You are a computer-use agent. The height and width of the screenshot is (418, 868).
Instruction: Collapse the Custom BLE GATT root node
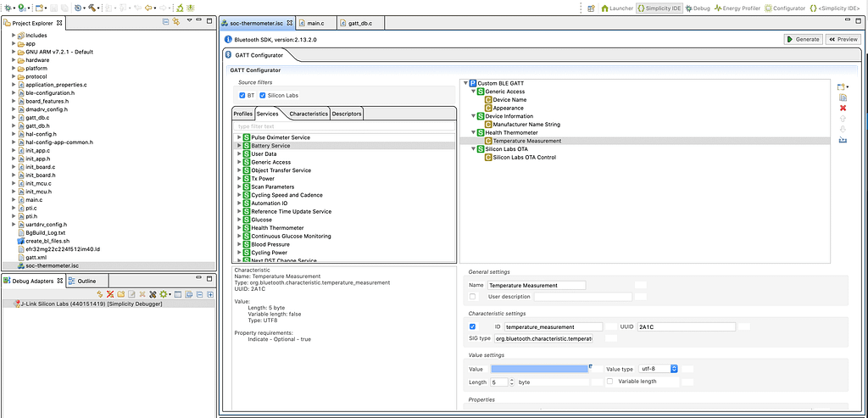(465, 83)
